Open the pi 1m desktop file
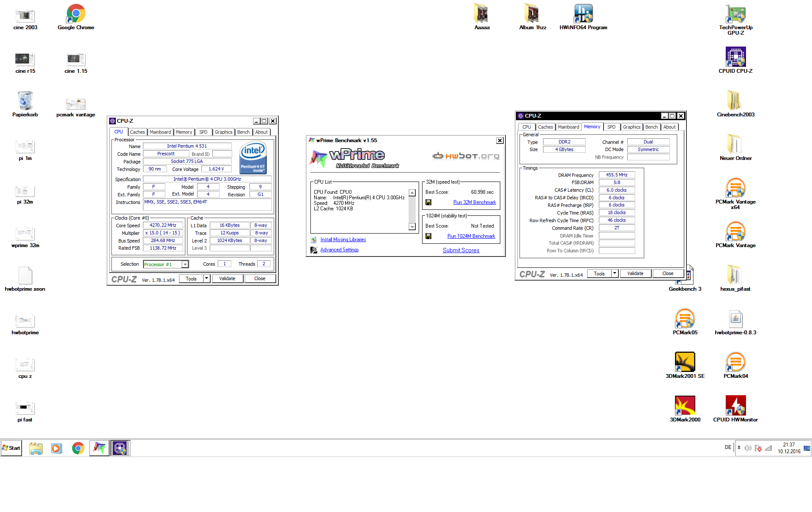Viewport: 812px width, 512px height. tap(25, 149)
